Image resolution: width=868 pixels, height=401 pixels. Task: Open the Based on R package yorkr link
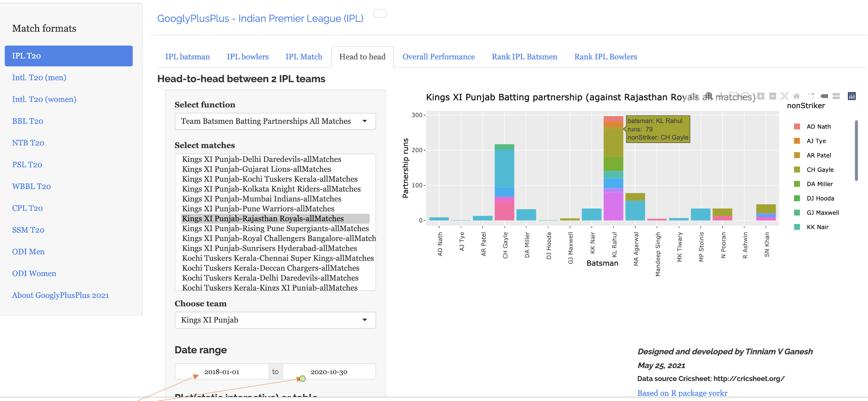(682, 393)
